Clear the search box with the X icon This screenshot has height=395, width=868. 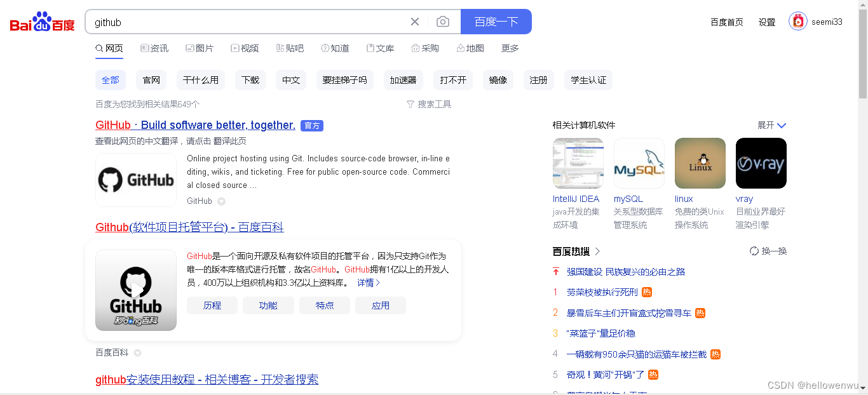[x=415, y=22]
